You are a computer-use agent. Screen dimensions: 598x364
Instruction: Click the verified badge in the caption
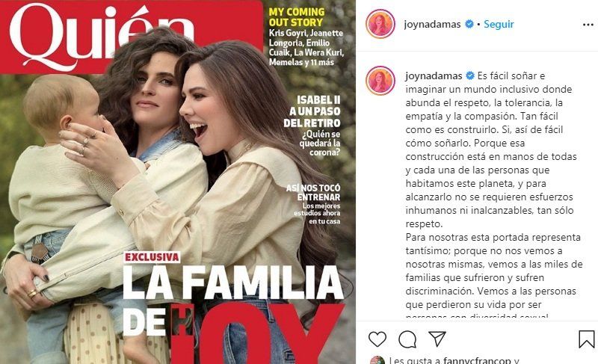470,75
